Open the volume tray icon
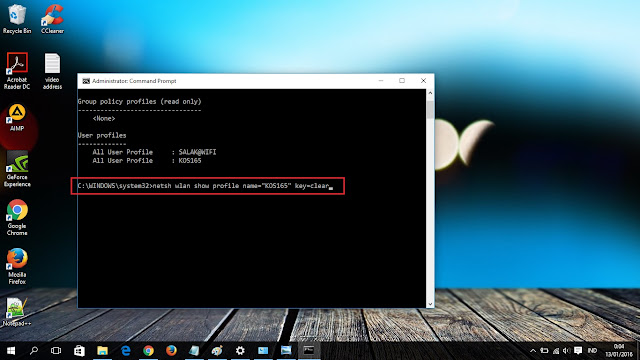Screen dimensions: 640x360 pyautogui.click(x=567, y=351)
